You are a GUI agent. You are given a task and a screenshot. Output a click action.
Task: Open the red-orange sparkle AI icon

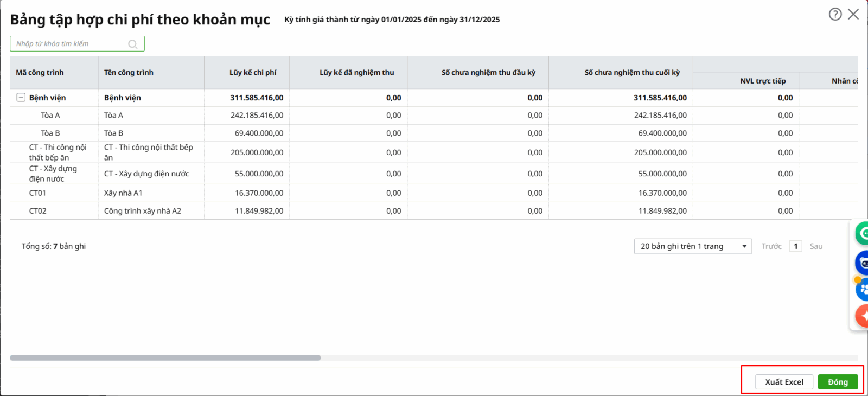[862, 316]
